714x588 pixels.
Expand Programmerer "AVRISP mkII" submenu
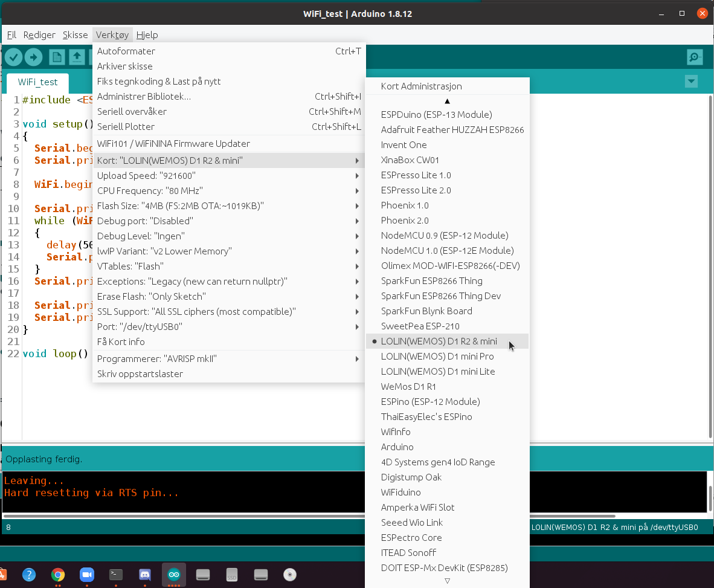coord(228,359)
